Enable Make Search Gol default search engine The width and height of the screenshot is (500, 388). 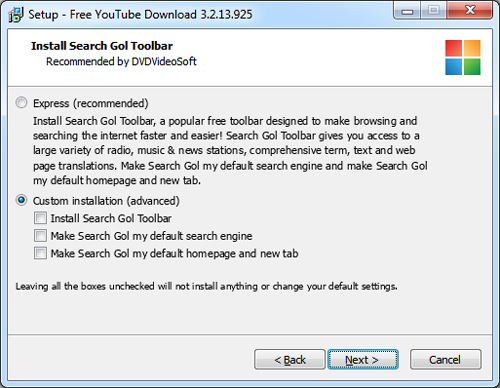click(40, 236)
